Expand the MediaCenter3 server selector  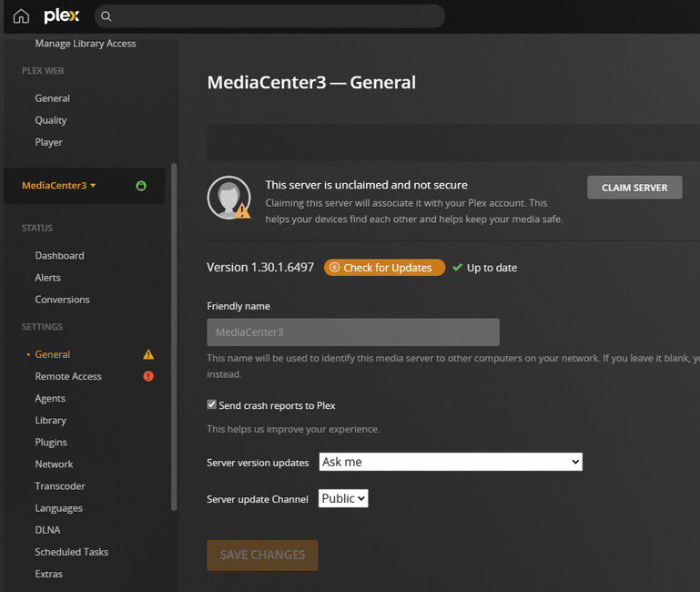[x=59, y=186]
